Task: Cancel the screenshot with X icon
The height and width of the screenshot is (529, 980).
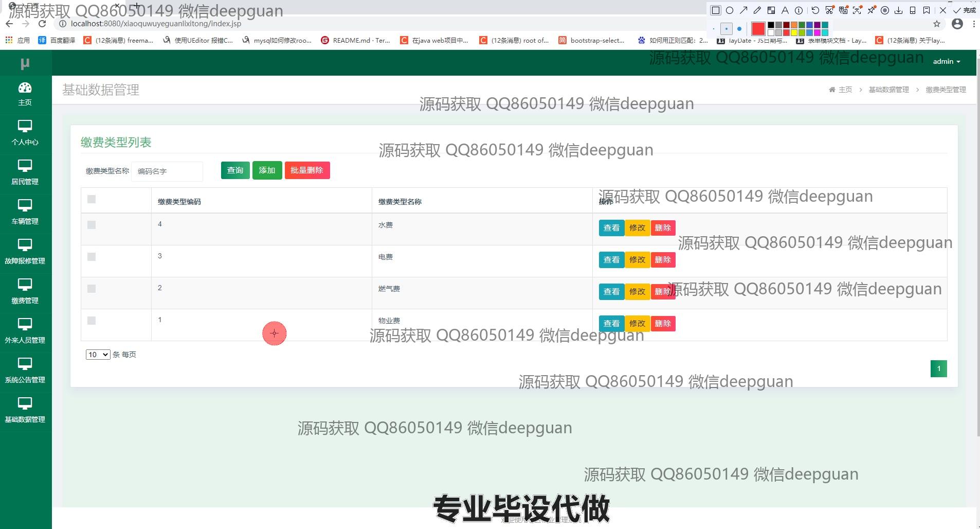Action: pyautogui.click(x=943, y=10)
